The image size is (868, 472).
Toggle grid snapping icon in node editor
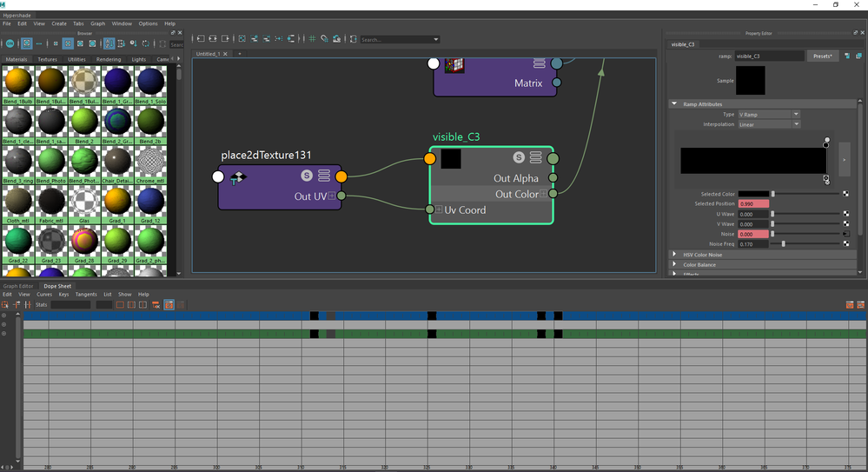(x=324, y=39)
